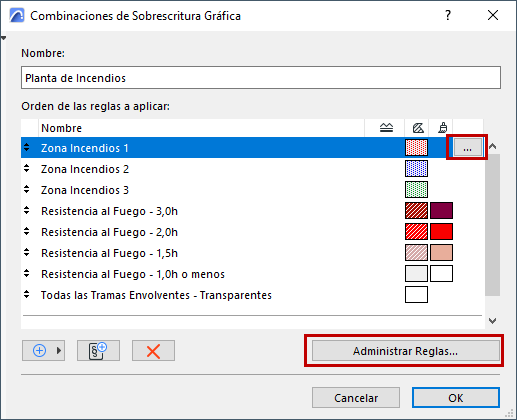The image size is (517, 420).
Task: Click reorder handle of Resistencia al Fuego - 3,0h
Action: 27,210
